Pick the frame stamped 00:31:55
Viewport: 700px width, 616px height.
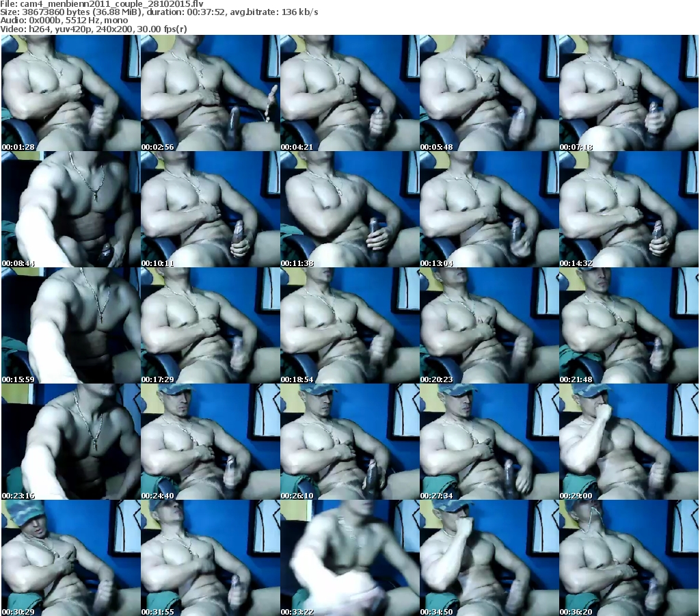[x=211, y=558]
